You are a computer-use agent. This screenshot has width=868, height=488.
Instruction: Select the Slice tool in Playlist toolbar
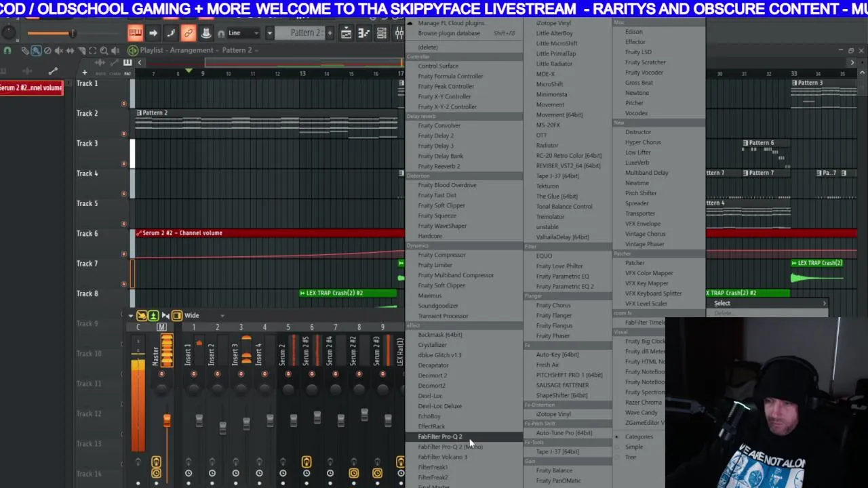click(81, 50)
